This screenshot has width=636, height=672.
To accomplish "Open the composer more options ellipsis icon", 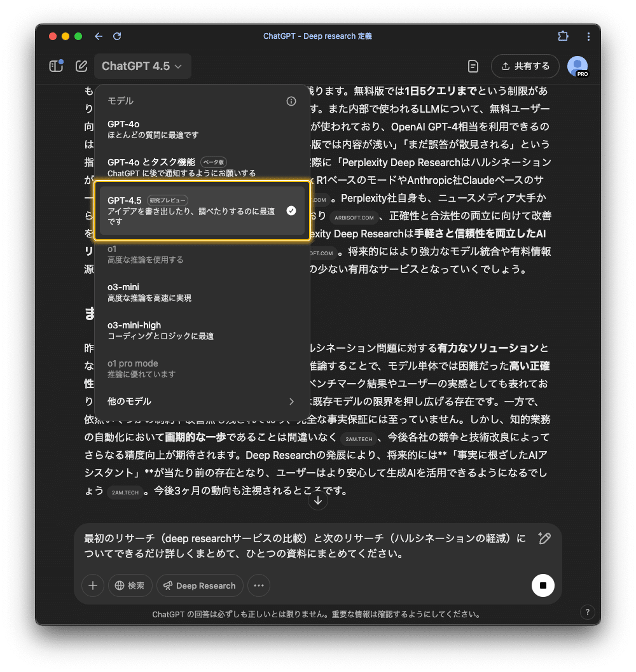I will (x=258, y=585).
